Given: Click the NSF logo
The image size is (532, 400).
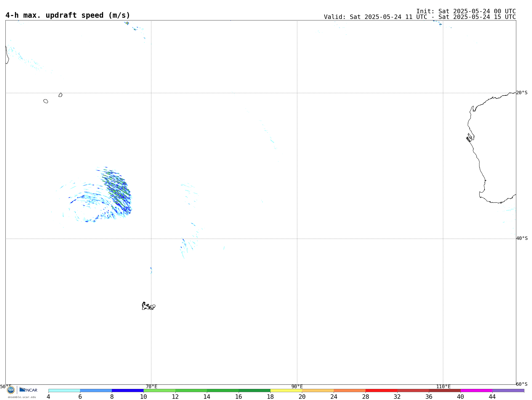Looking at the screenshot, I should click(11, 390).
